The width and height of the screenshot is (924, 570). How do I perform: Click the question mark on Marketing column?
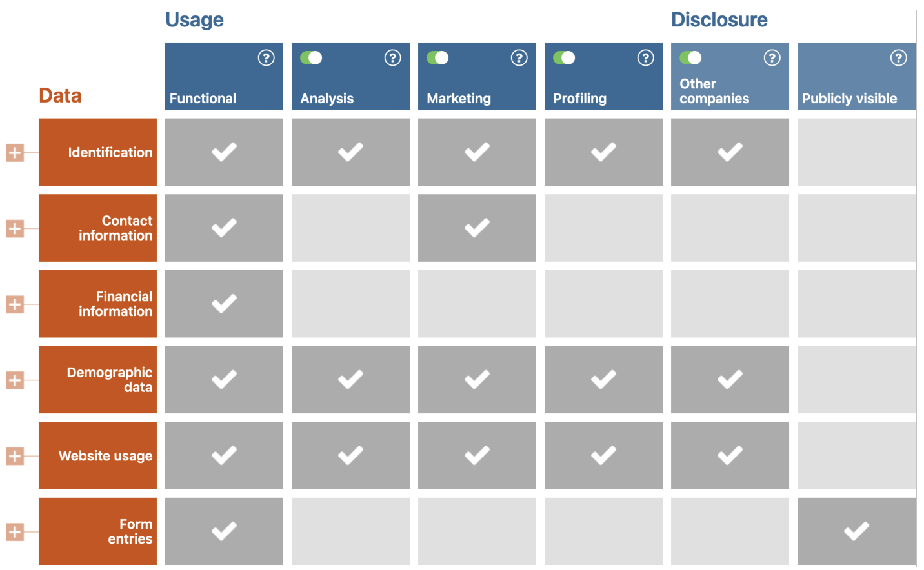519,58
